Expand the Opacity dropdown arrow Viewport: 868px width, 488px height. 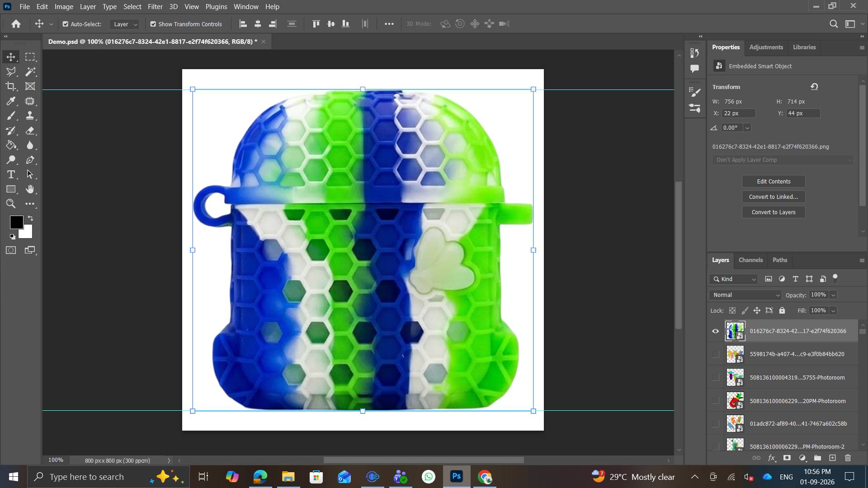pos(833,295)
